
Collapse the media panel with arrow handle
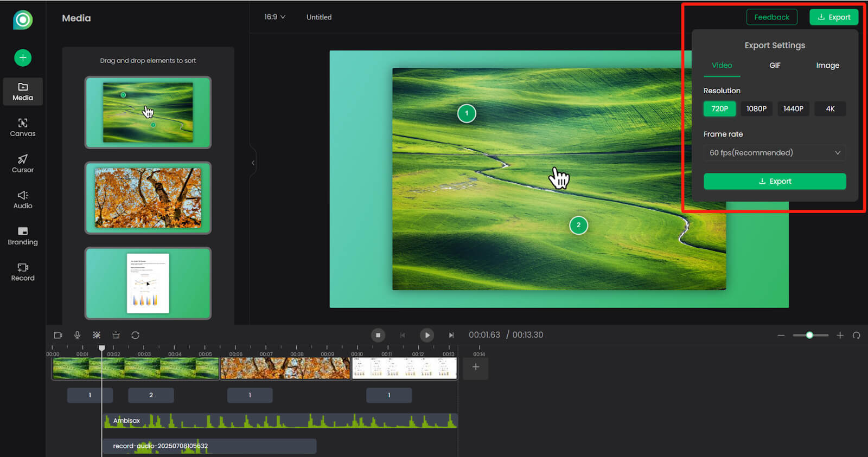[x=253, y=163]
